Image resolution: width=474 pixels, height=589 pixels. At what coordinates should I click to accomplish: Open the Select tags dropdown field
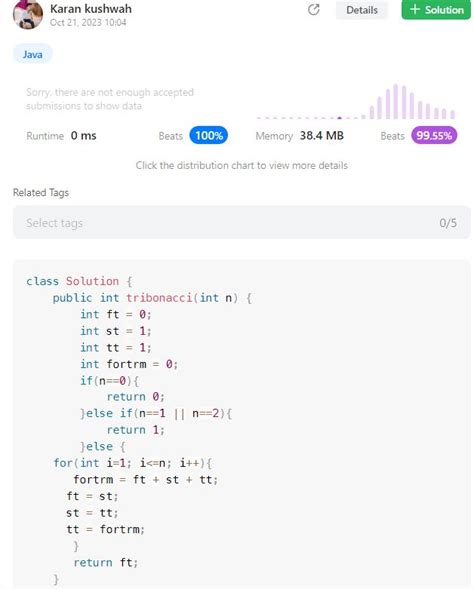(x=242, y=222)
